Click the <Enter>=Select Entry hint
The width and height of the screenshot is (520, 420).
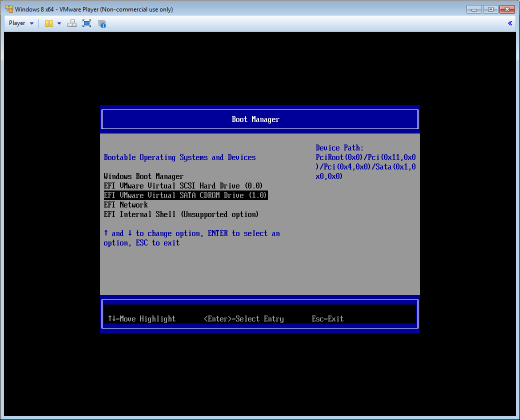pyautogui.click(x=244, y=319)
